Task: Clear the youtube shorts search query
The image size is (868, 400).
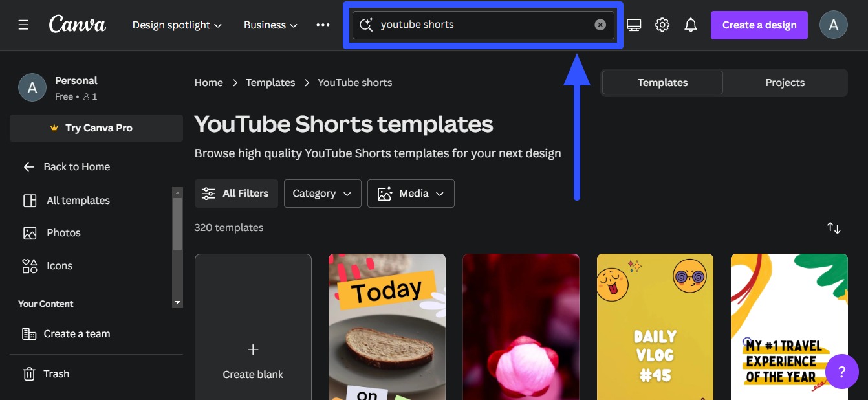Action: pos(600,25)
